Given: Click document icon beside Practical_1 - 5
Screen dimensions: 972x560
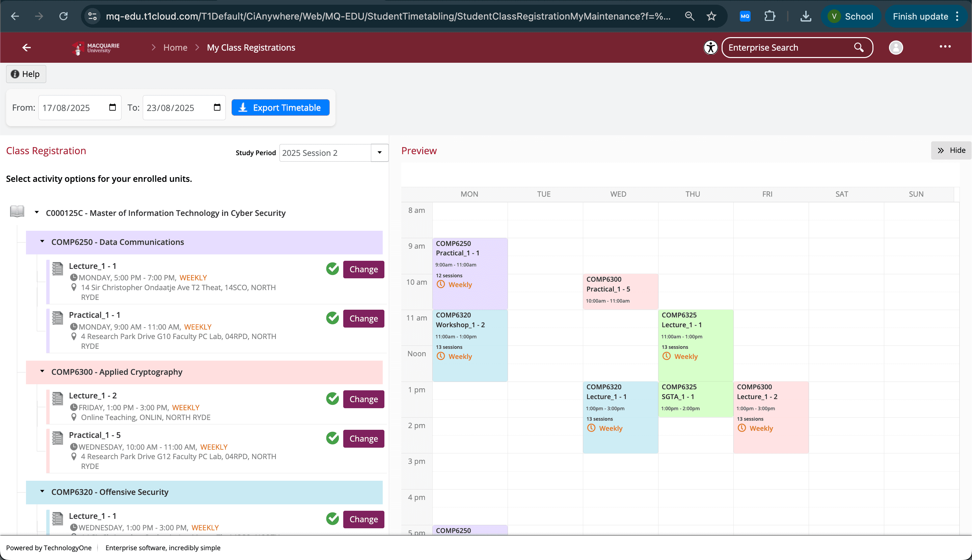Looking at the screenshot, I should coord(57,438).
